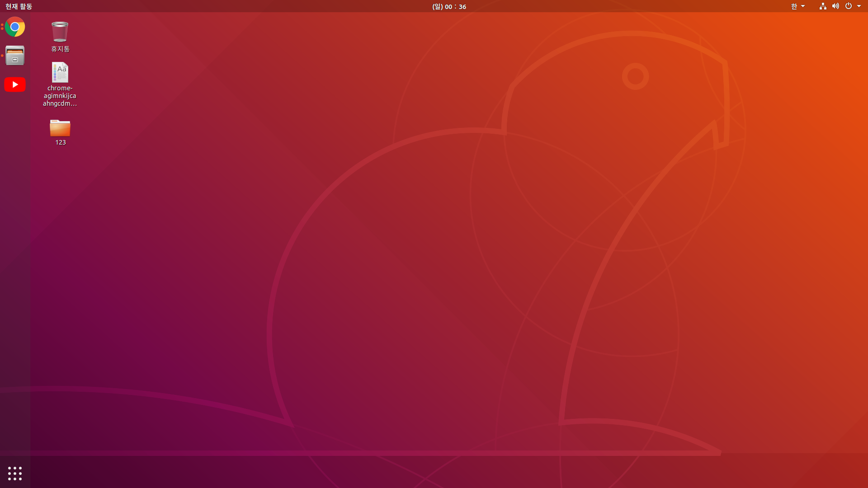
Task: Click the 휴지통 text label
Action: click(x=60, y=49)
